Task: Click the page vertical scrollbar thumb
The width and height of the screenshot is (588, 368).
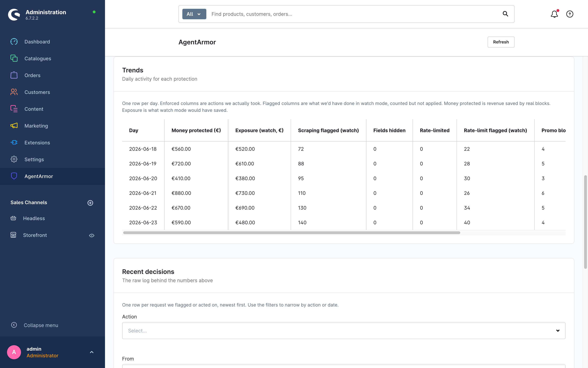Action: coord(585,222)
